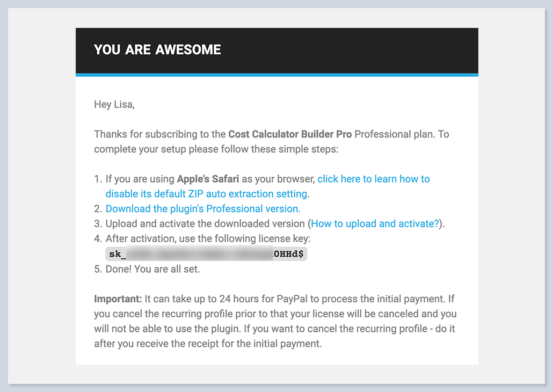The image size is (553, 392).
Task: Select the license key code box
Action: click(x=207, y=254)
